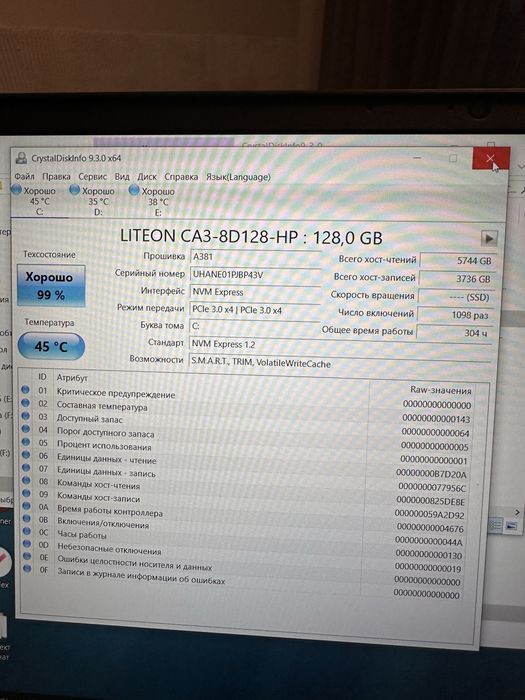The height and width of the screenshot is (700, 525).
Task: Open the Правка menu
Action: click(x=56, y=176)
